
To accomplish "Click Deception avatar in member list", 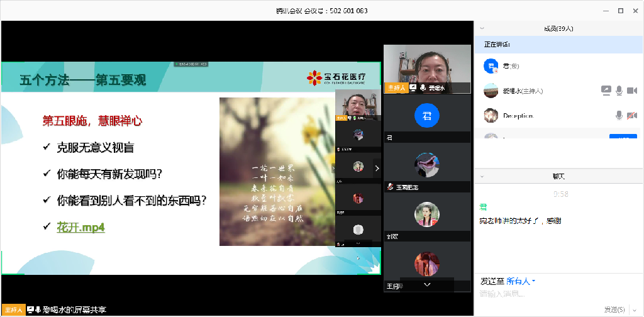I will (491, 116).
